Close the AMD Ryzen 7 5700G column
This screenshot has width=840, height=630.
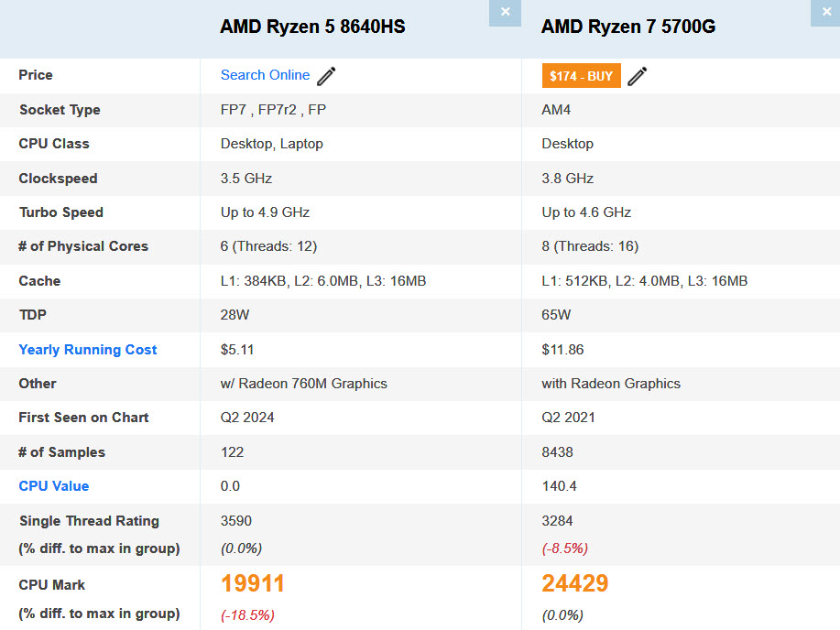click(825, 13)
